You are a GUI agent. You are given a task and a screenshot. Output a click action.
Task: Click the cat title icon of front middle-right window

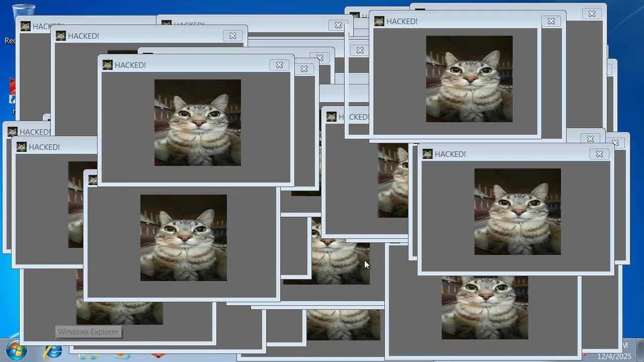427,154
